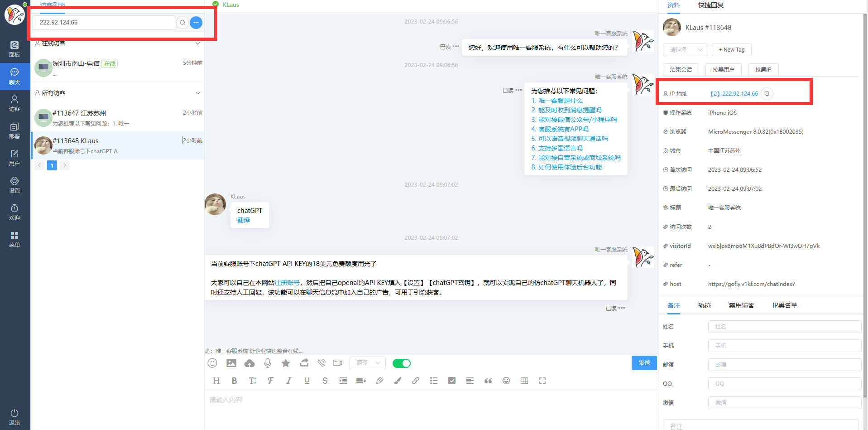Insert a checkbox todo item in editor
Image resolution: width=868 pixels, height=430 pixels.
452,381
